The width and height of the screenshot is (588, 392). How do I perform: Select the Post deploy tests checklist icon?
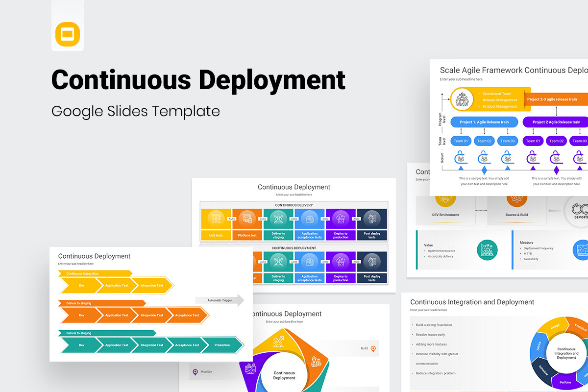pyautogui.click(x=372, y=219)
